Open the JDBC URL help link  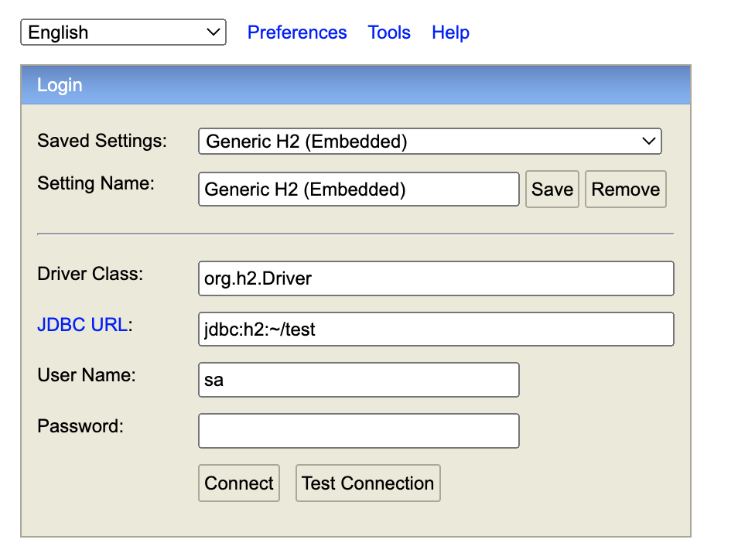coord(82,325)
